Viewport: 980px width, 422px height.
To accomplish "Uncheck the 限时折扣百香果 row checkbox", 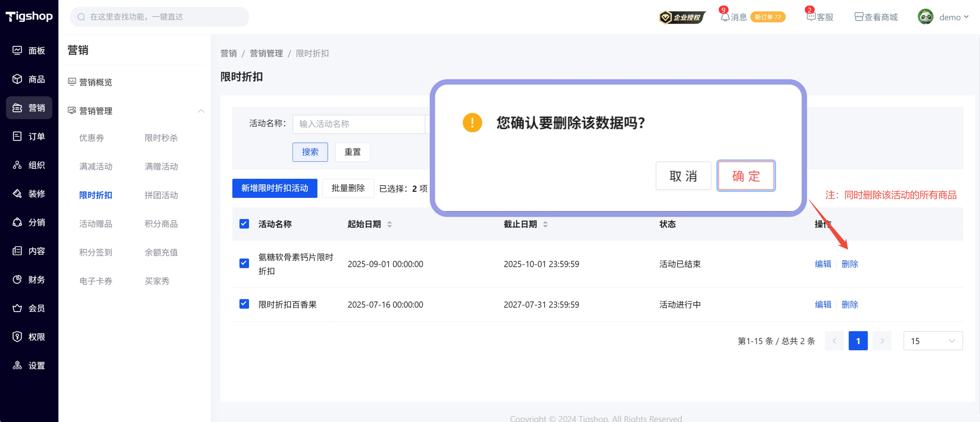I will [x=244, y=304].
